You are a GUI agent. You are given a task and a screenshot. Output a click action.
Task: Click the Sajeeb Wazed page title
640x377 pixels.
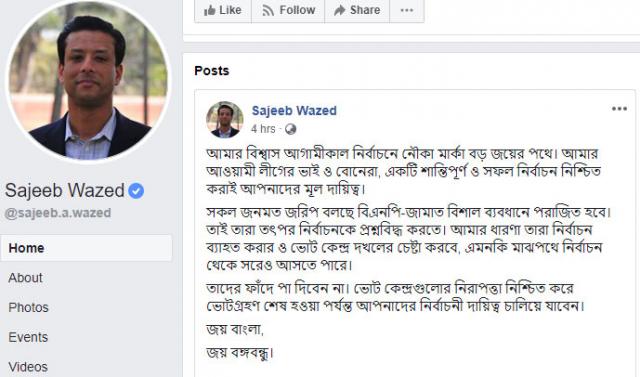[65, 191]
